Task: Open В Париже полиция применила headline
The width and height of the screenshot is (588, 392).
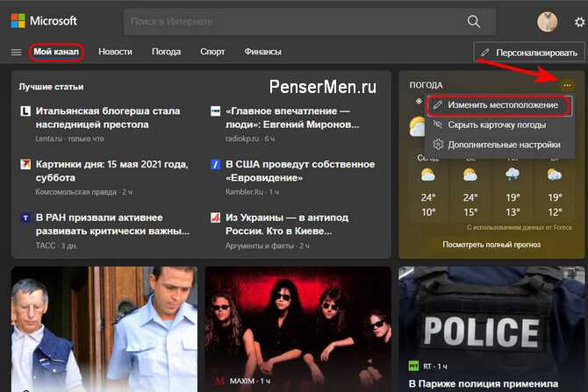Action: pyautogui.click(x=483, y=384)
